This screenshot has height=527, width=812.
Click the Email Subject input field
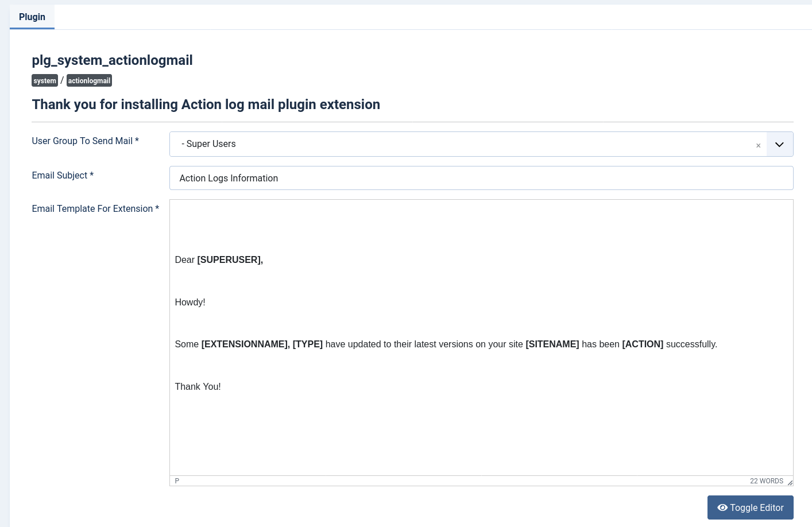[x=481, y=178]
